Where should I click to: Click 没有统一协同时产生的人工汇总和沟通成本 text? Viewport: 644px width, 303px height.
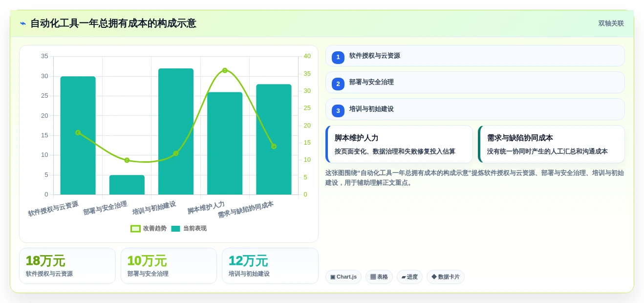click(547, 151)
